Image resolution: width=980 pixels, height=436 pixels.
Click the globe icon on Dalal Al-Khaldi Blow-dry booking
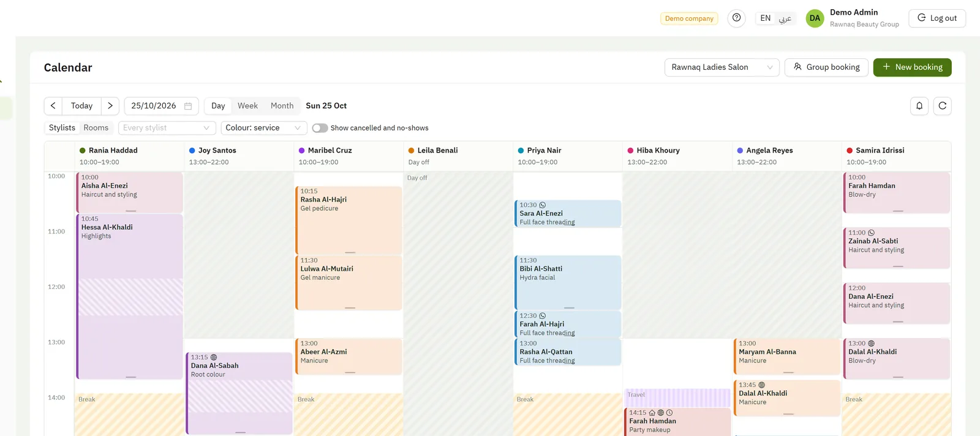[871, 344]
